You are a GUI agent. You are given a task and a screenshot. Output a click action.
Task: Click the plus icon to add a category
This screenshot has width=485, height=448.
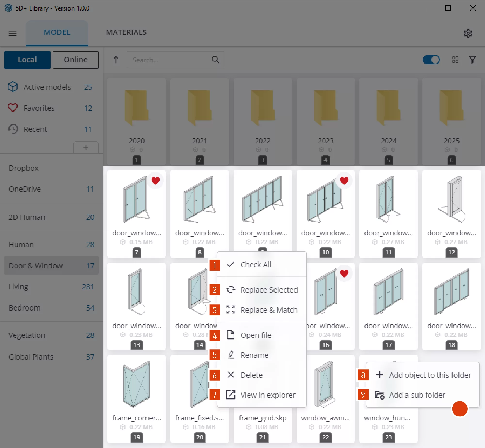coord(86,147)
